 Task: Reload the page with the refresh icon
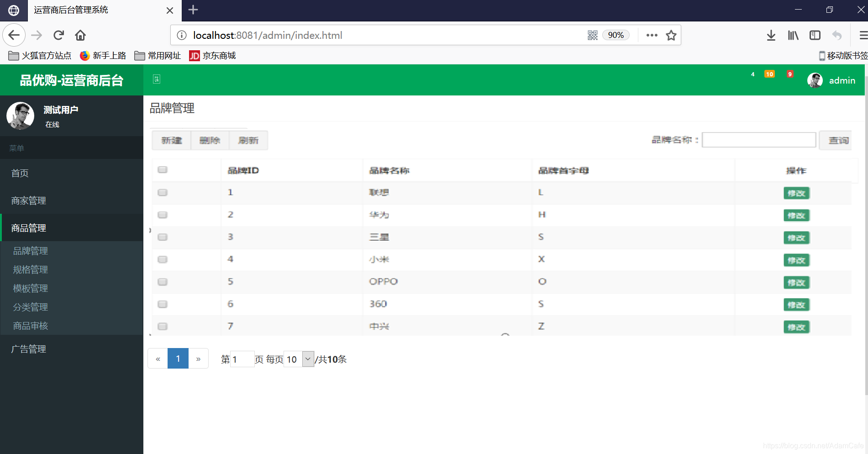coord(58,35)
